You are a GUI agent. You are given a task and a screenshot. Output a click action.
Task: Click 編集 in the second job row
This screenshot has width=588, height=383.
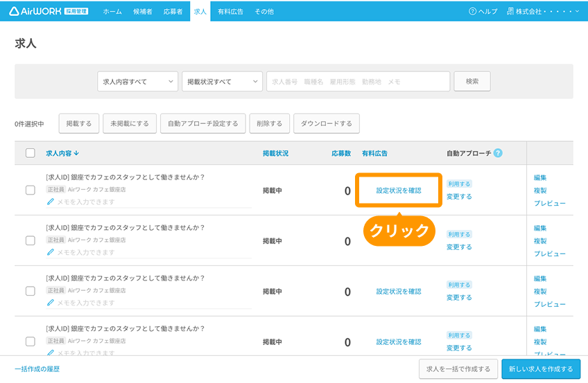pyautogui.click(x=540, y=229)
